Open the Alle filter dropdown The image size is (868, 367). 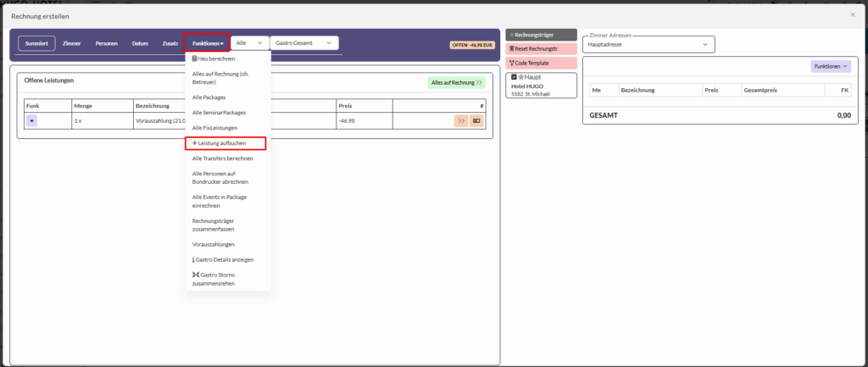(x=249, y=42)
